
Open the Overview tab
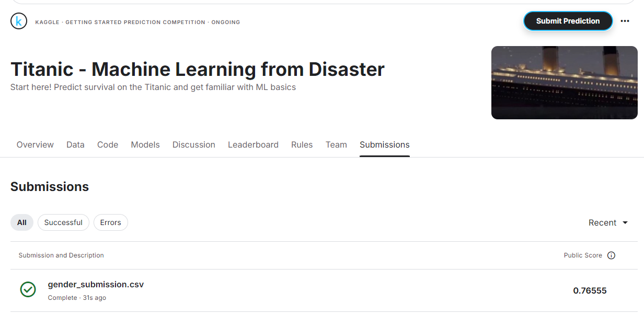pos(35,144)
